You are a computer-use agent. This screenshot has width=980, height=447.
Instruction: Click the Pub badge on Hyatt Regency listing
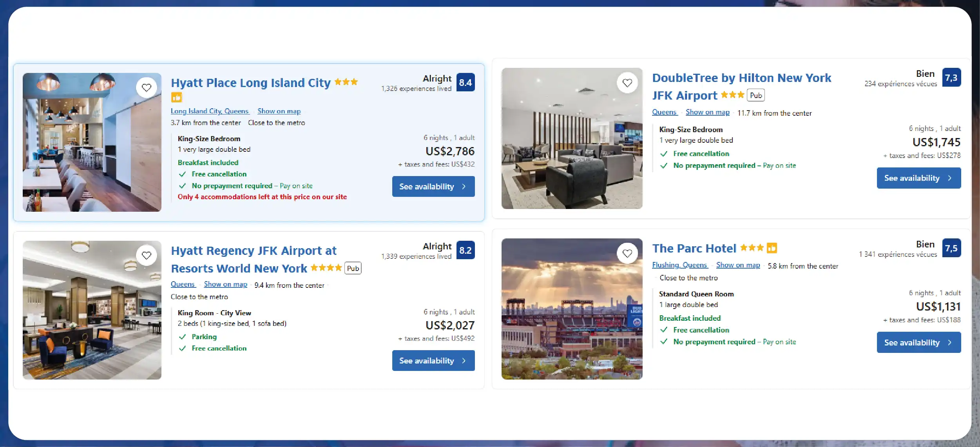point(353,268)
